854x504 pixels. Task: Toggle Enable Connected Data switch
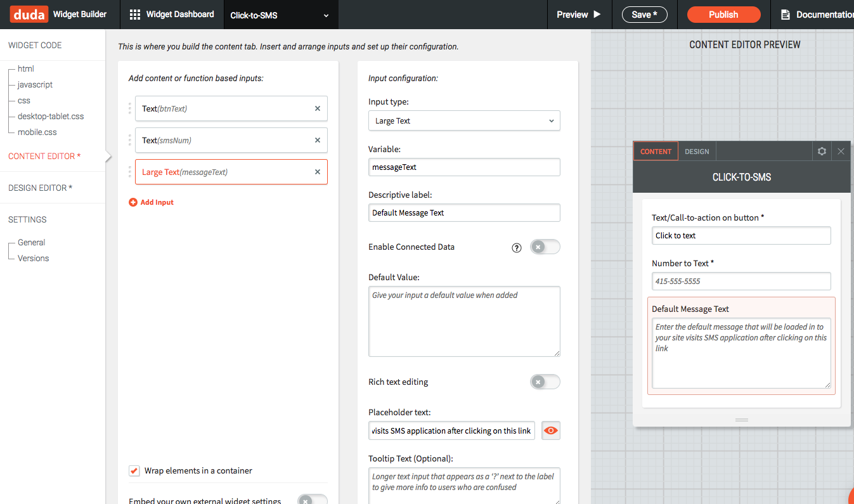[x=545, y=247]
